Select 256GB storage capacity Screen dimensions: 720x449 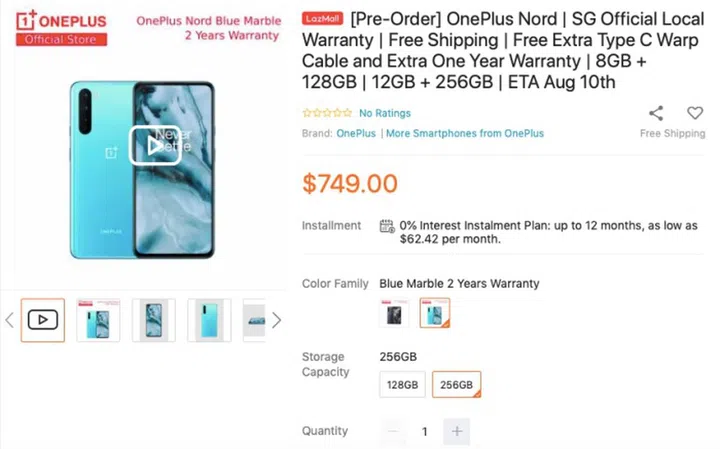coord(456,385)
